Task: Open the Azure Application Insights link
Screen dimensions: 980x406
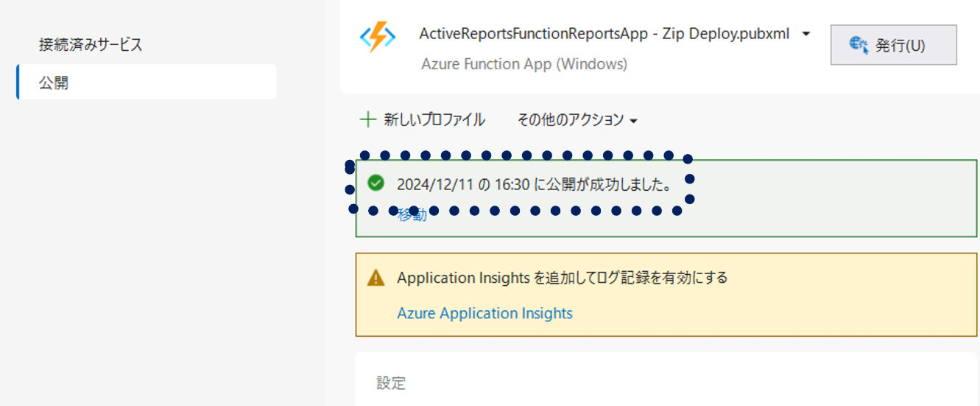Action: click(484, 313)
